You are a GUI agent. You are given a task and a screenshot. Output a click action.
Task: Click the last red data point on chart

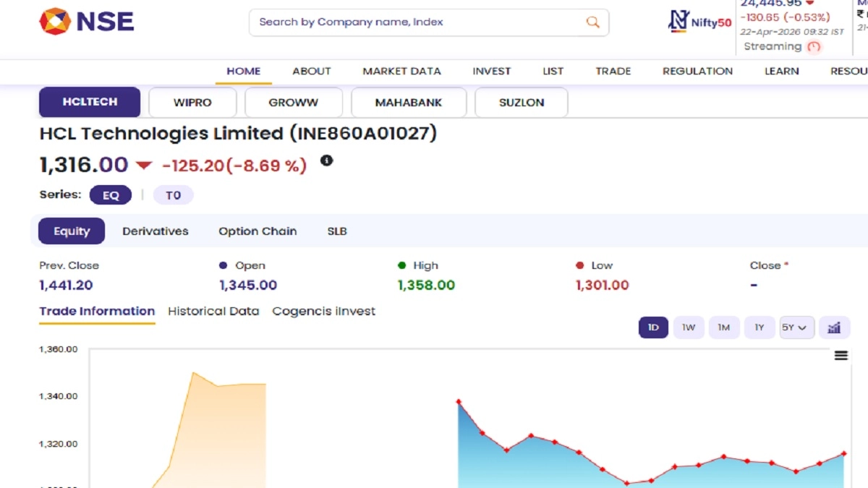pos(843,454)
